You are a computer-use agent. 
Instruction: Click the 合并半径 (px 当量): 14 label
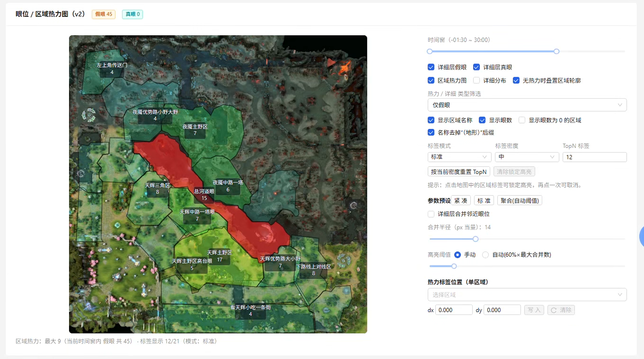tap(459, 227)
